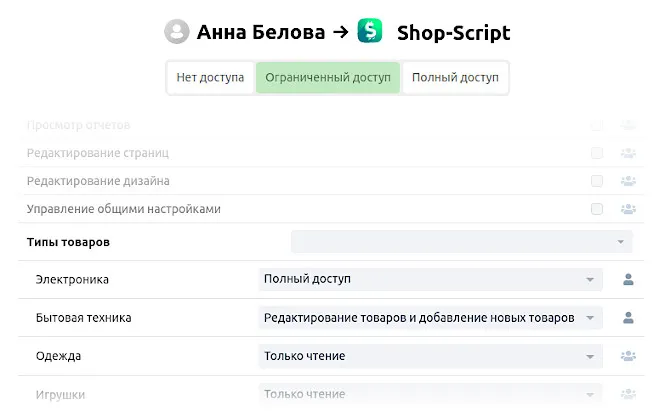Click the group icon beside Просмотр отчетов
Image resolution: width=665 pixels, height=411 pixels.
point(628,125)
